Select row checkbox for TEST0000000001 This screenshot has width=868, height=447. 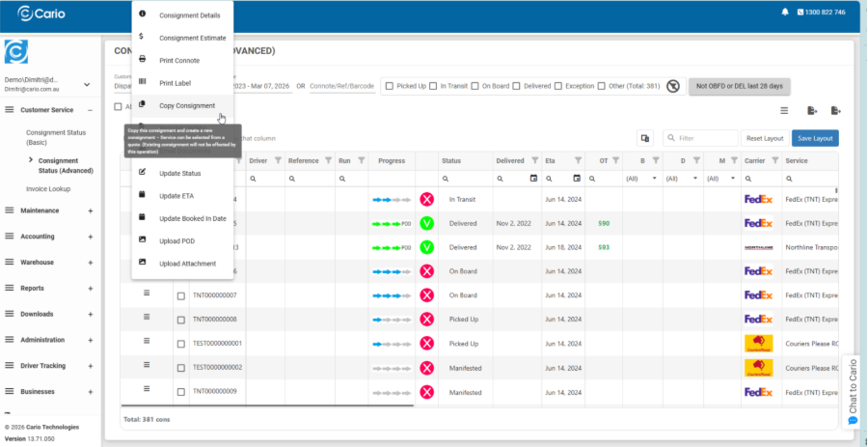[x=180, y=344]
